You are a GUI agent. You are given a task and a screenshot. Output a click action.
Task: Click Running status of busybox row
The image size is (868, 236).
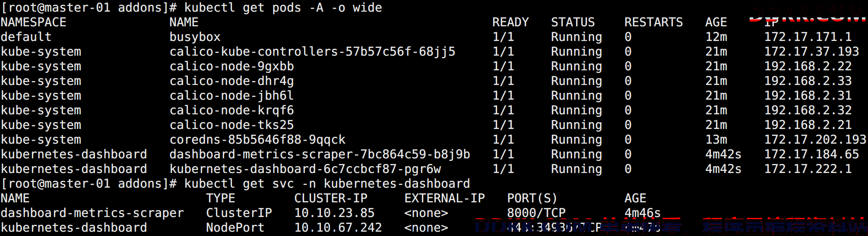click(x=577, y=37)
